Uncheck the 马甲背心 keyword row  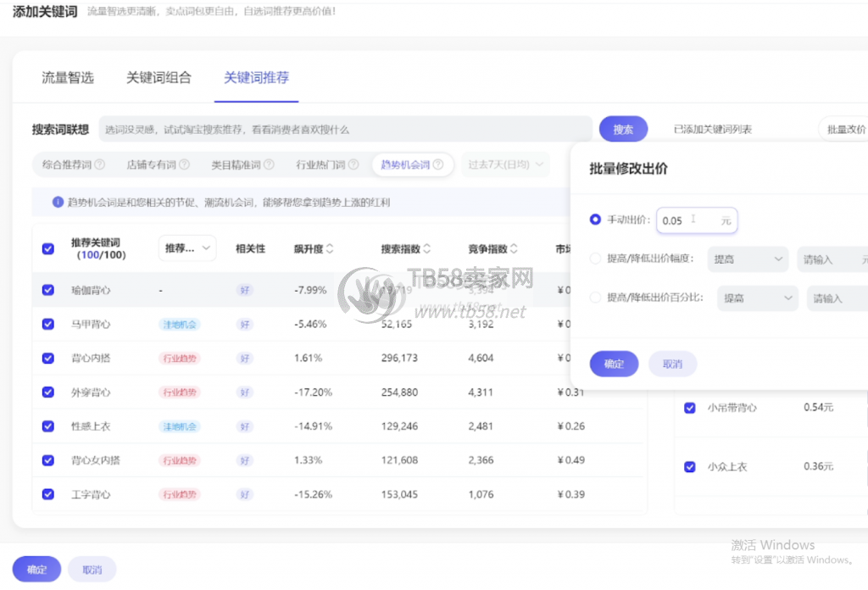[48, 325]
